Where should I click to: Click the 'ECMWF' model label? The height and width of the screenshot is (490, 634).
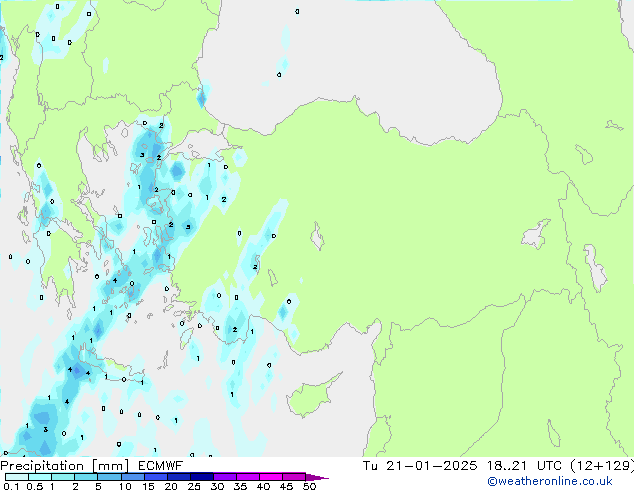[x=161, y=466]
